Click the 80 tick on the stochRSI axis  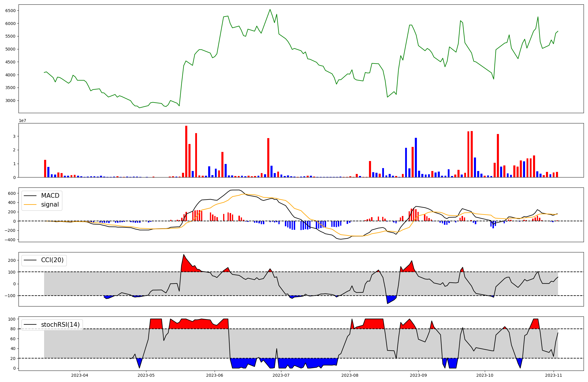[x=12, y=329]
